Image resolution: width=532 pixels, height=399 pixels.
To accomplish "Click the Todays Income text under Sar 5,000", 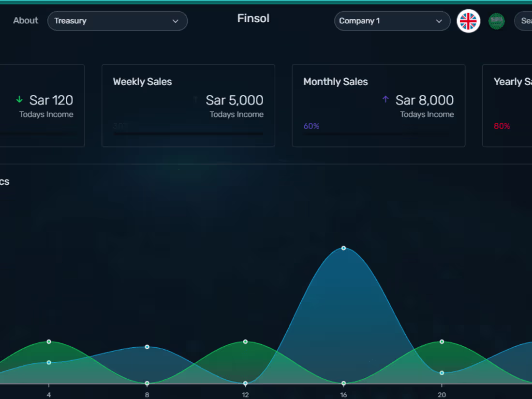I will (x=236, y=114).
